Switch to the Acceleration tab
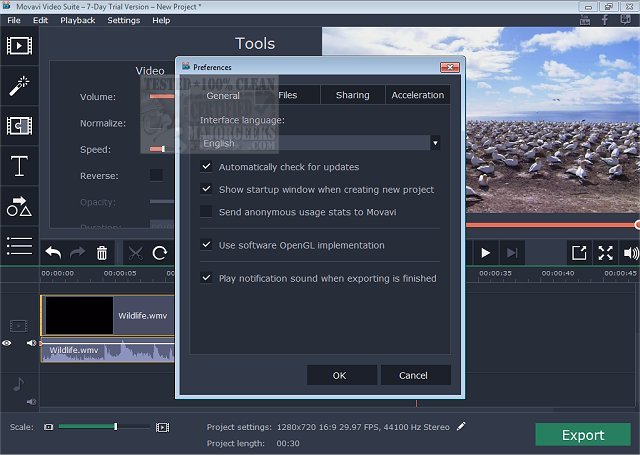This screenshot has height=455, width=640. click(417, 95)
